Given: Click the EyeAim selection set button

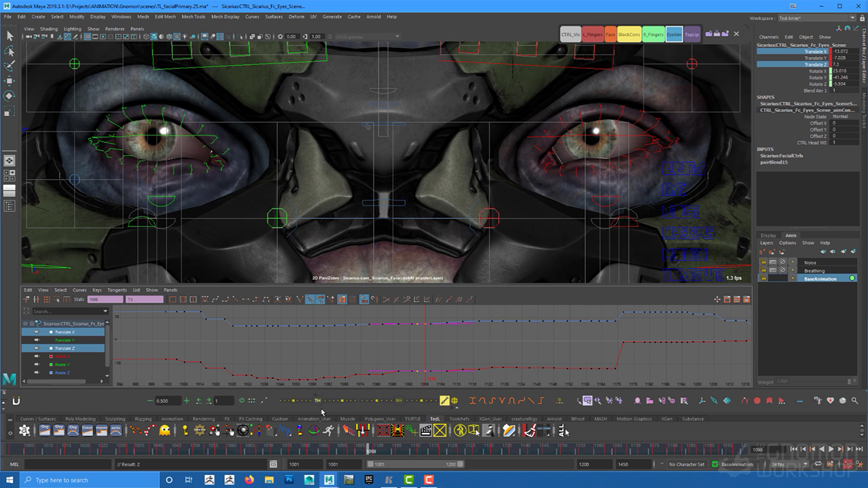Looking at the screenshot, I should (x=673, y=35).
